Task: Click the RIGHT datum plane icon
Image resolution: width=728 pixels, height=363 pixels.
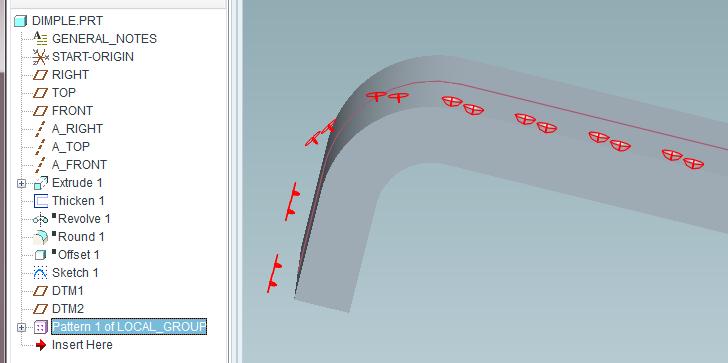Action: tap(41, 75)
